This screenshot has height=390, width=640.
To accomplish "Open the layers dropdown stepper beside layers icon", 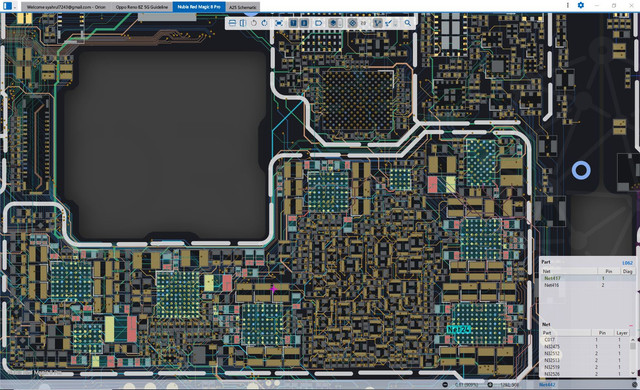I will [340, 23].
